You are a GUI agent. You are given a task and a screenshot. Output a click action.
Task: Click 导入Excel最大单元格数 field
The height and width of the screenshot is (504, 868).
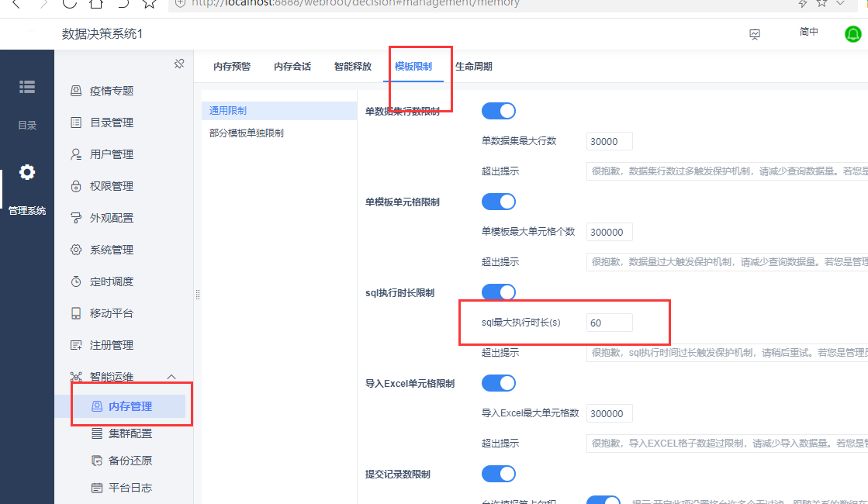tap(610, 413)
